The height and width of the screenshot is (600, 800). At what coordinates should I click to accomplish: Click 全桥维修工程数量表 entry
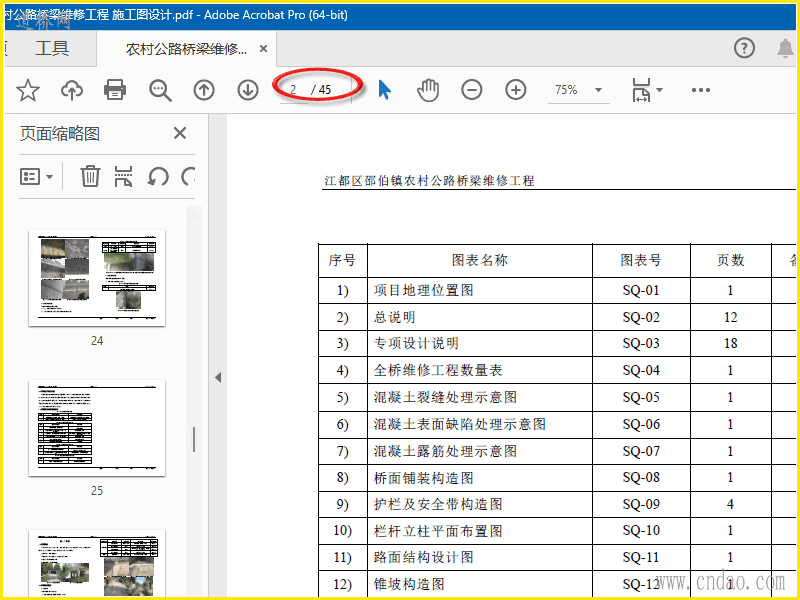(438, 370)
